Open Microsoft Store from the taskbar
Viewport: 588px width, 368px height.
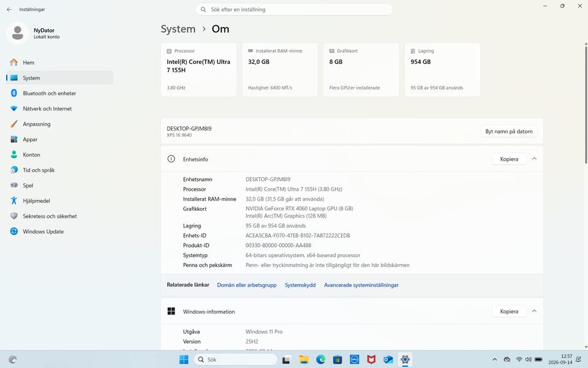[x=337, y=359]
